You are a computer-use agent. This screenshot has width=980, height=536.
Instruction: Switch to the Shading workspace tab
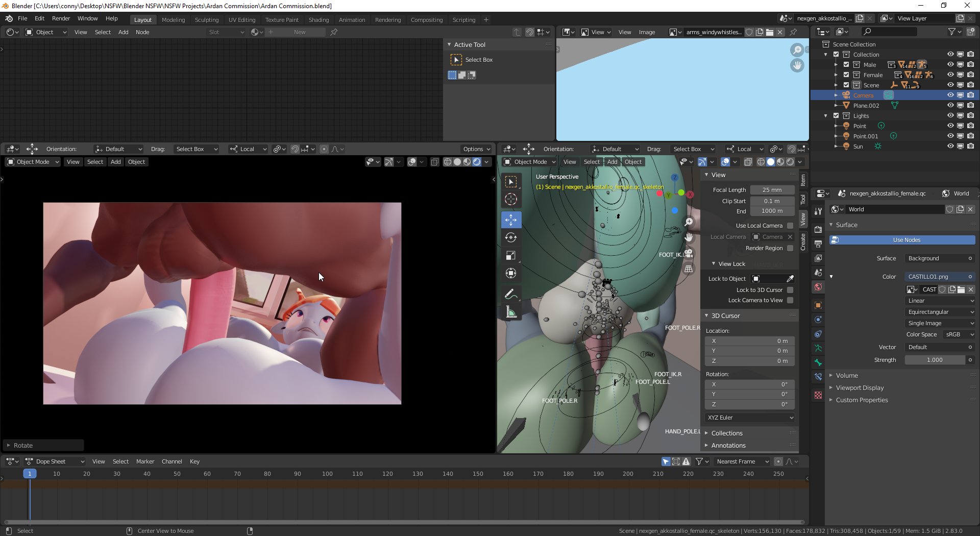click(318, 20)
